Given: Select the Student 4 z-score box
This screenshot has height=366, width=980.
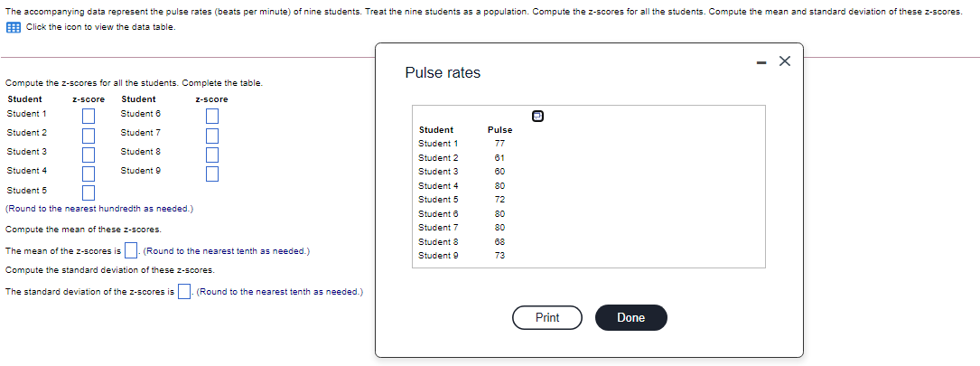Looking at the screenshot, I should pos(89,174).
